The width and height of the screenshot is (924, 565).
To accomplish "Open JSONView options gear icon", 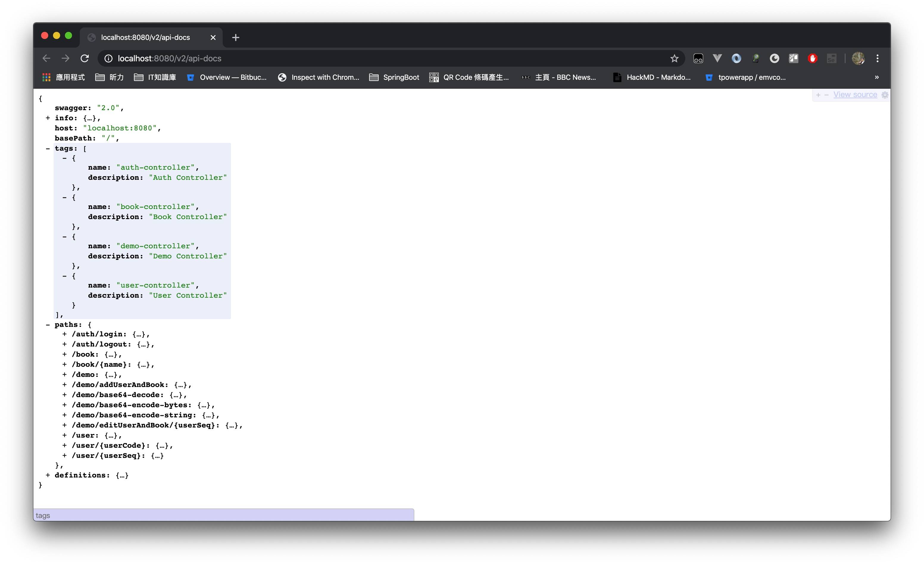I will click(x=885, y=95).
